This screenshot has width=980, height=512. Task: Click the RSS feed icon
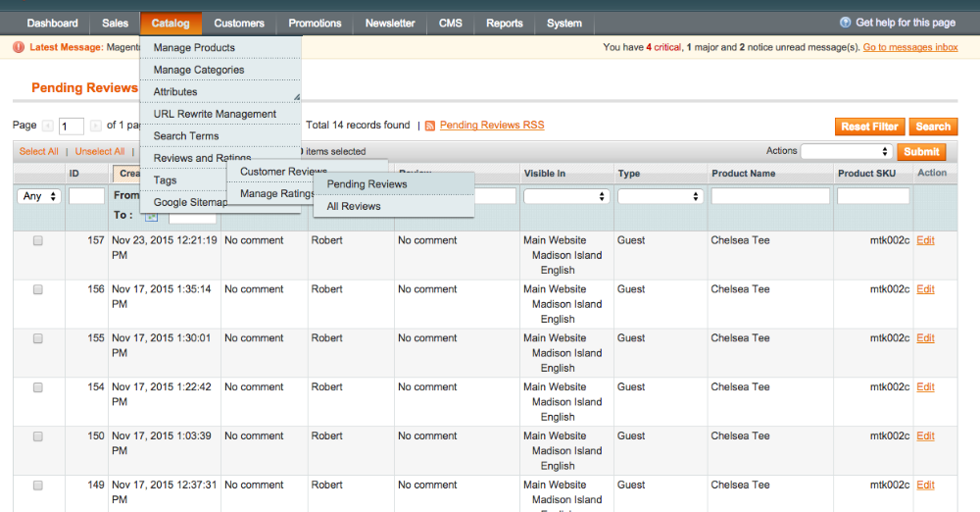pyautogui.click(x=429, y=127)
